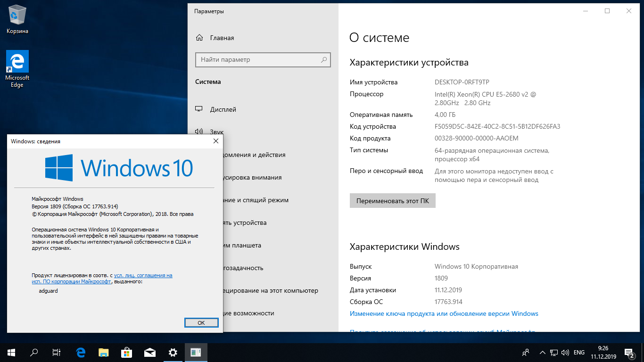Click the 4,00 ГБ memory value
Image resolution: width=644 pixels, height=362 pixels.
click(x=445, y=115)
